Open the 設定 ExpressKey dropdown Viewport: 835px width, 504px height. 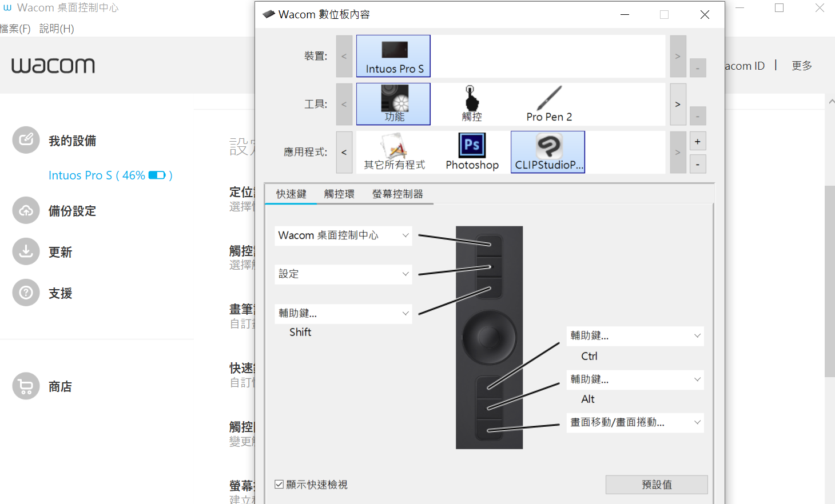pos(343,274)
